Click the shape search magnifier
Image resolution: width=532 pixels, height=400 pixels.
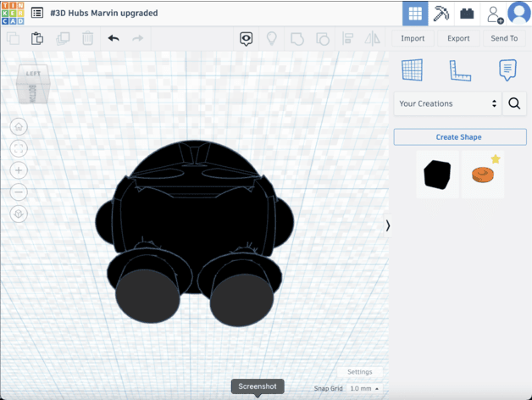click(514, 103)
